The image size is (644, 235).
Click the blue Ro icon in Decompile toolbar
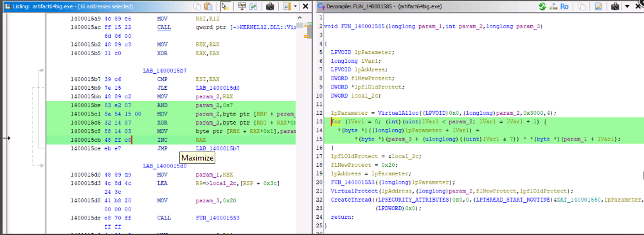tap(564, 6)
